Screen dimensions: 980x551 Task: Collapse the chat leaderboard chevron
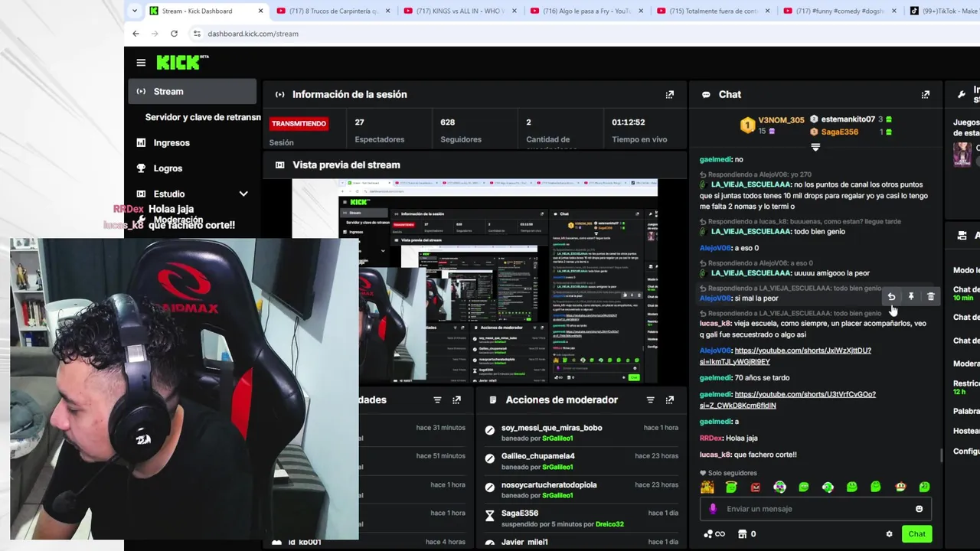tap(815, 147)
